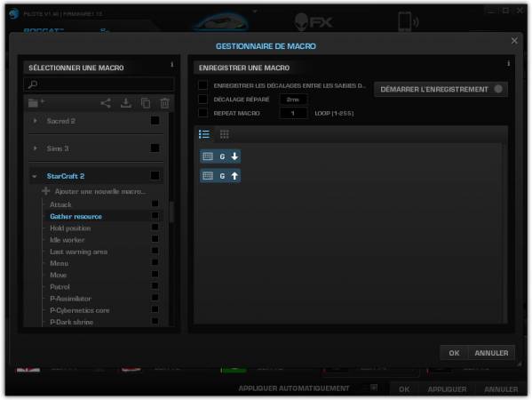Expand the Sacred 2 folder

[x=35, y=121]
